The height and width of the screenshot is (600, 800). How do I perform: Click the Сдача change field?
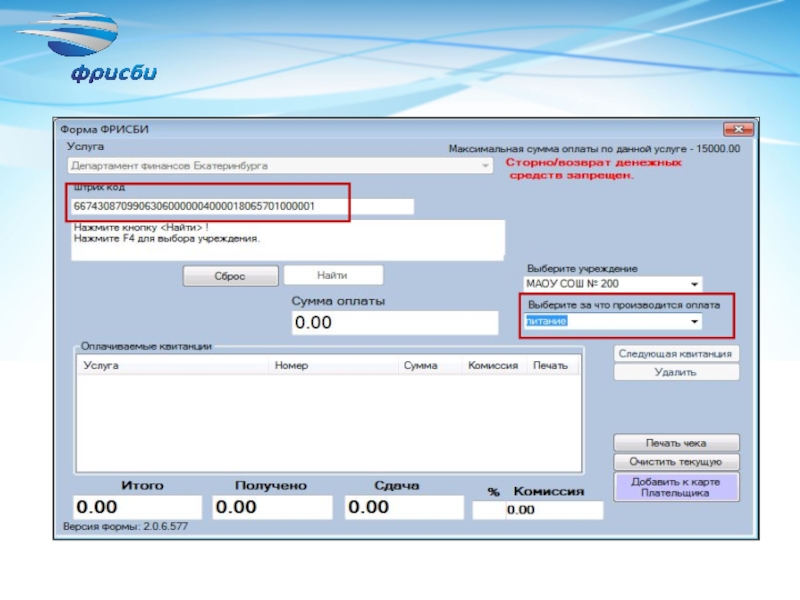404,507
